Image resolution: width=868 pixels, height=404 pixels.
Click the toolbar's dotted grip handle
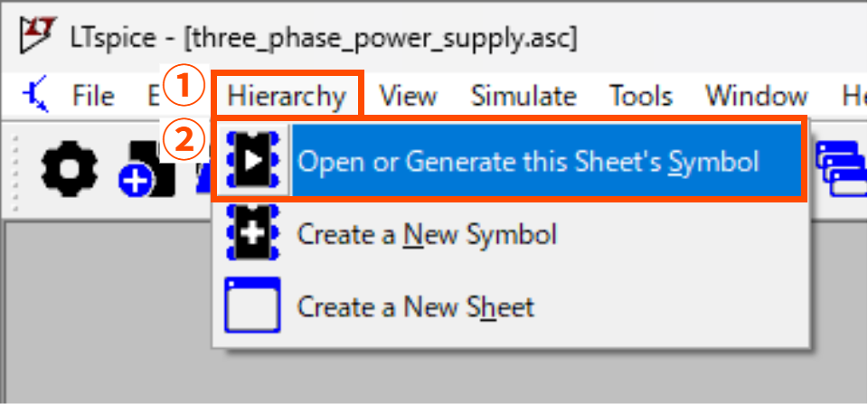(15, 169)
